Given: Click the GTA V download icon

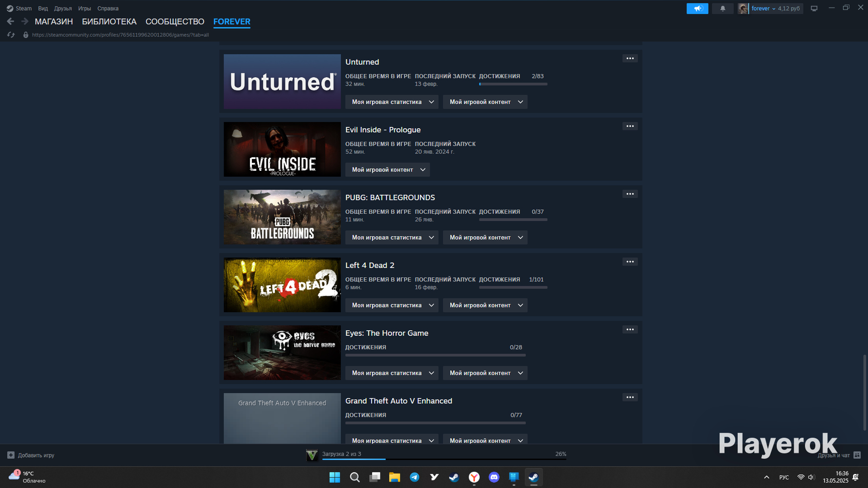Looking at the screenshot, I should pyautogui.click(x=312, y=455).
